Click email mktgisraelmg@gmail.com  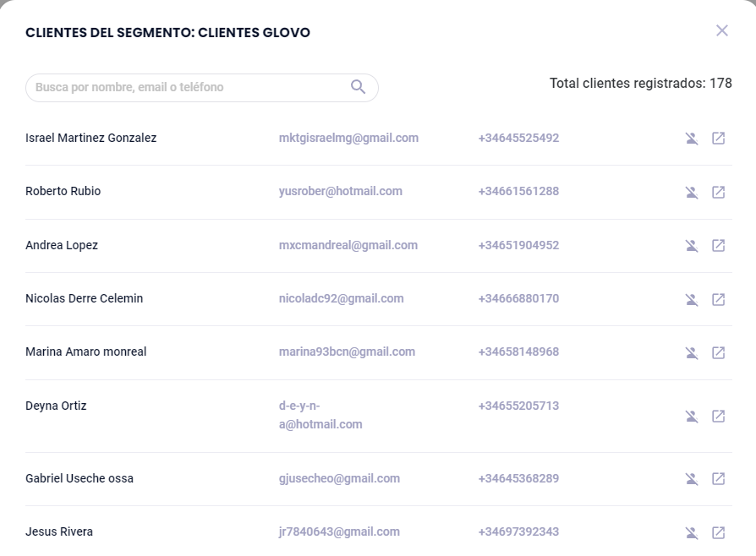point(348,138)
